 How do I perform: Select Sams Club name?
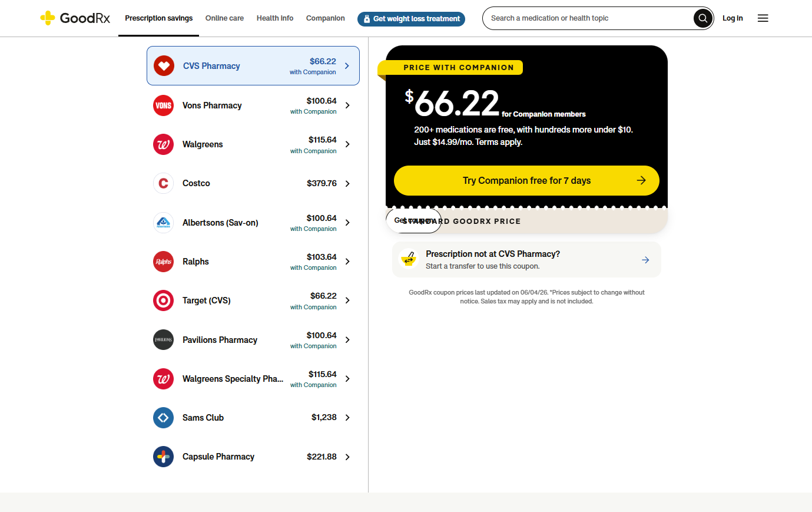pyautogui.click(x=203, y=418)
